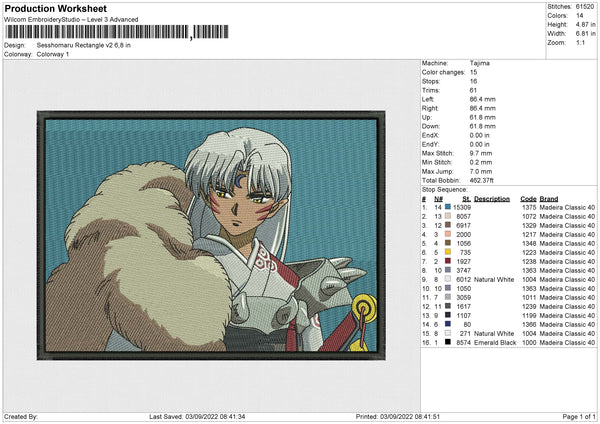
Task: Click the Left value 86.4 mm
Action: 483,99
